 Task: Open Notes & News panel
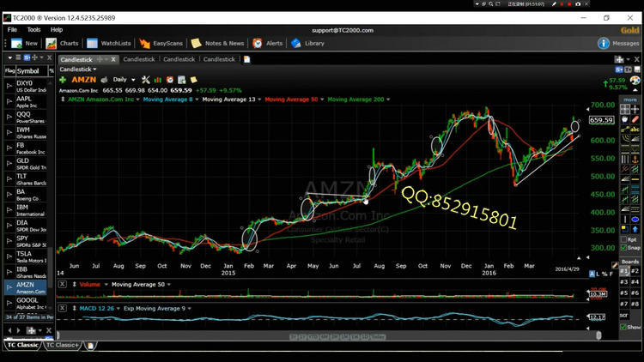pyautogui.click(x=217, y=43)
